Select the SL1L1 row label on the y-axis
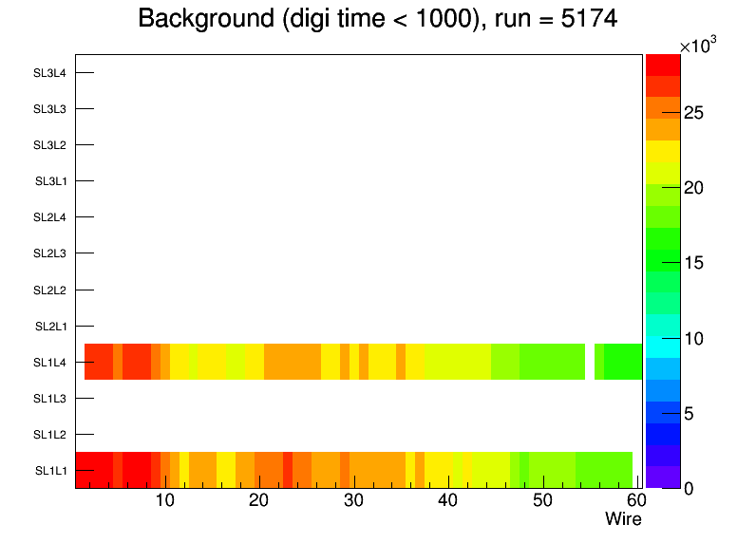The image size is (756, 543). 50,471
